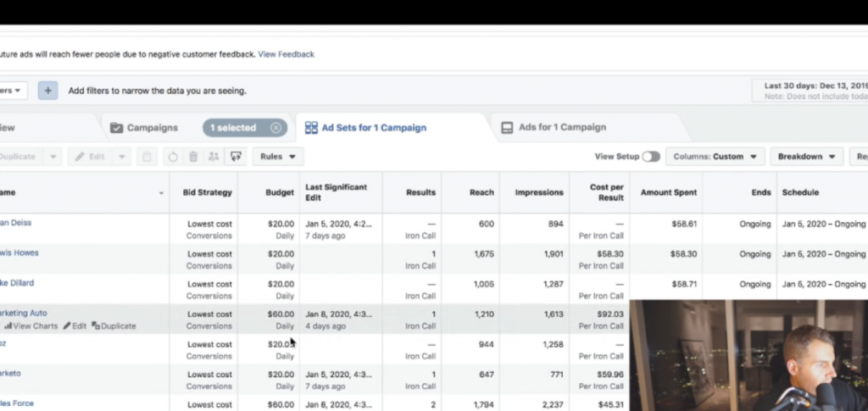Sort by the Results column header
Screen dimensions: 868x411
(x=420, y=192)
